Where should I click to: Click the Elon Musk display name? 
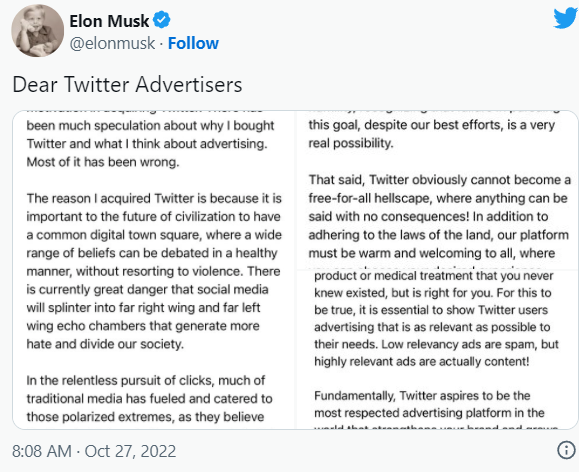pos(109,21)
